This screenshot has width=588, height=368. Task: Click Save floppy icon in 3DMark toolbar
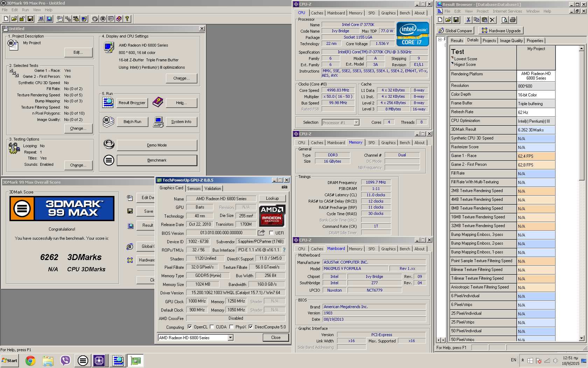tap(30, 19)
